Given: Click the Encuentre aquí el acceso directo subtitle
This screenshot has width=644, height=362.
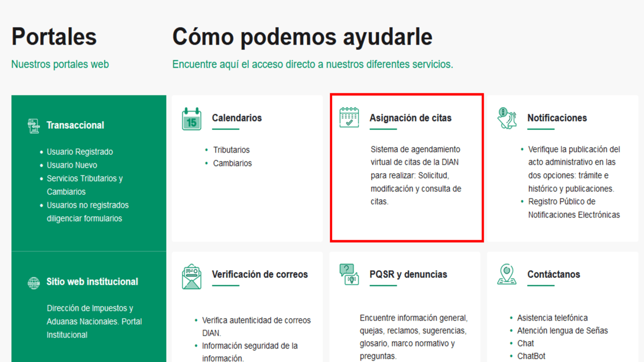Looking at the screenshot, I should pos(313,64).
